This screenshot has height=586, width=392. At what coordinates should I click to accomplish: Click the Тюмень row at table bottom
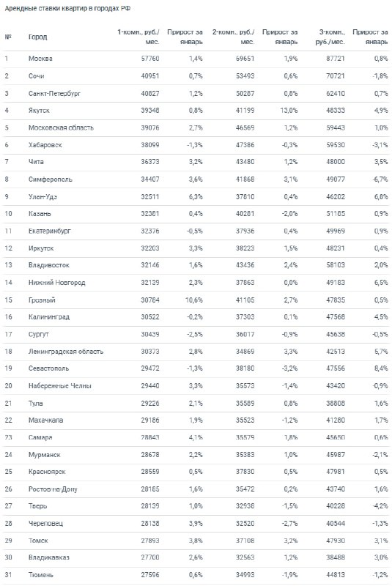coord(196,575)
